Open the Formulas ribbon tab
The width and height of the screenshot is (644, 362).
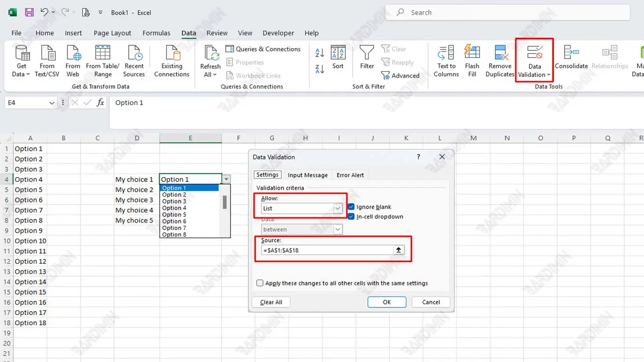(x=156, y=33)
